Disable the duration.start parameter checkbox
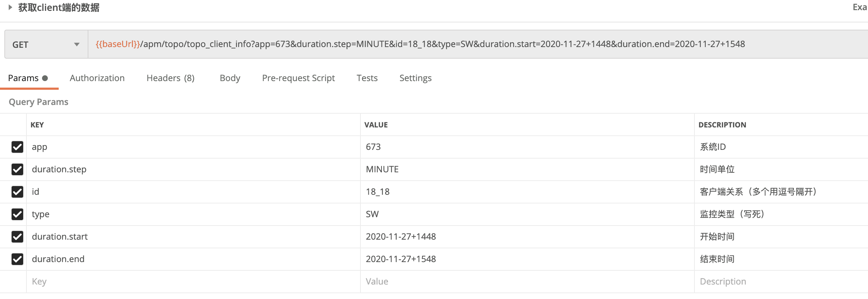Viewport: 868px width, 299px height. pos(17,237)
